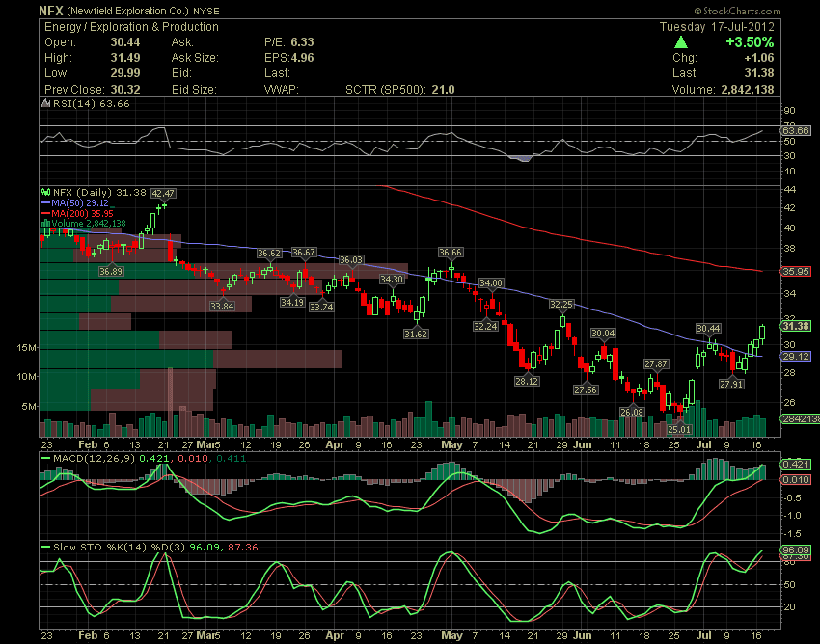
Task: Click the 36.67 price label
Action: [x=304, y=252]
